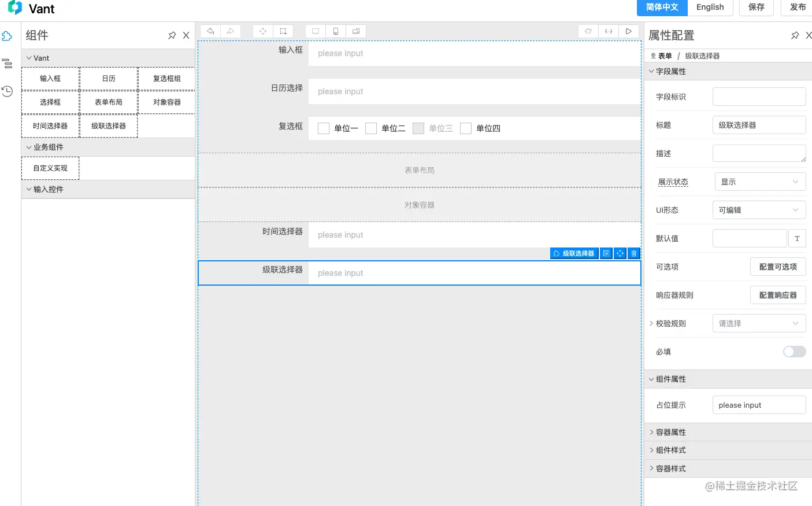
Task: Click the 标题 input containing 级联选择器
Action: (759, 125)
